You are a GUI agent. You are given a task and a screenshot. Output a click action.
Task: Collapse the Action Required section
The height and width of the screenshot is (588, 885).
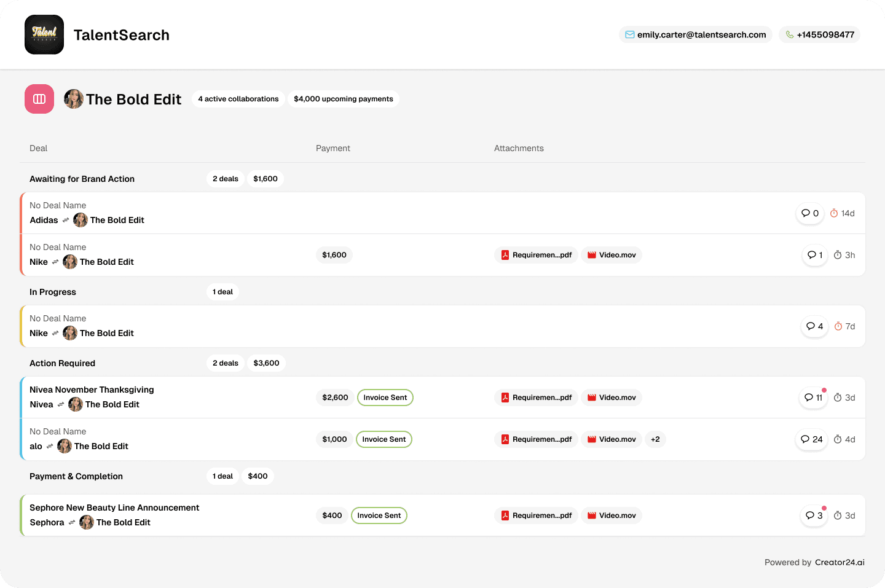click(x=63, y=363)
